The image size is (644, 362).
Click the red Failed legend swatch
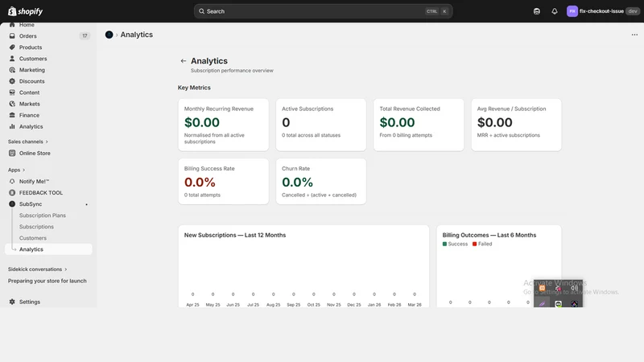tap(474, 244)
